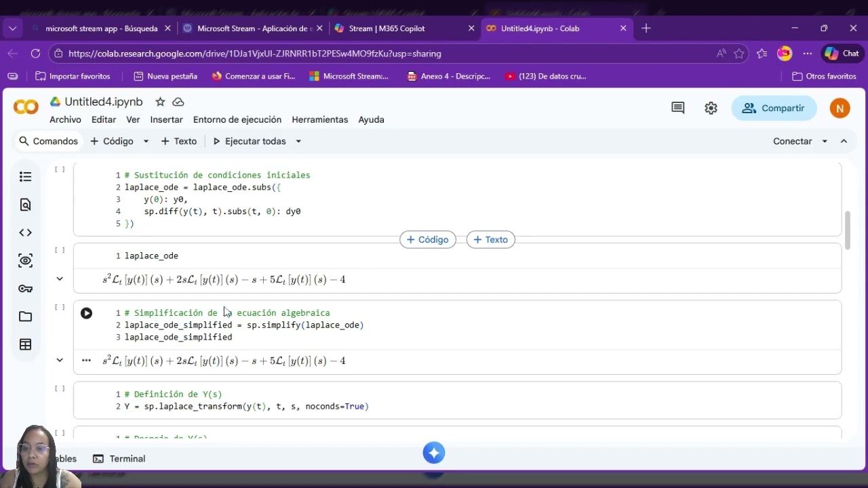868x488 pixels.
Task: Open the comments panel icon
Action: 677,108
